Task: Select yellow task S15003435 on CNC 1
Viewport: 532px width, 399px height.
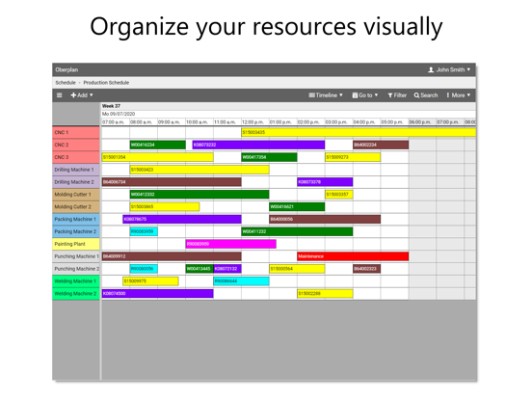Action: [359, 132]
